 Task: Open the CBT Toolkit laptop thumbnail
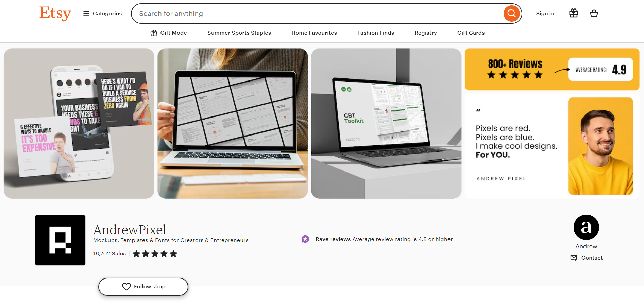386,123
